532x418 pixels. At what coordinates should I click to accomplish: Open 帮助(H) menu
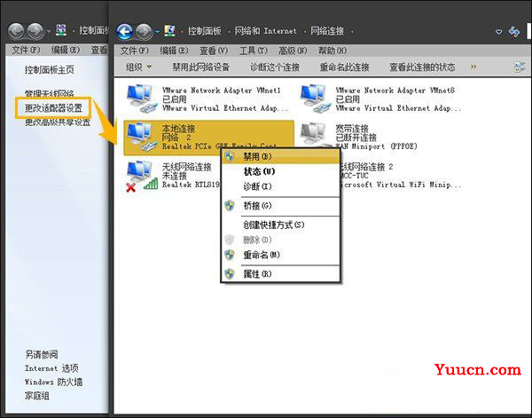332,51
